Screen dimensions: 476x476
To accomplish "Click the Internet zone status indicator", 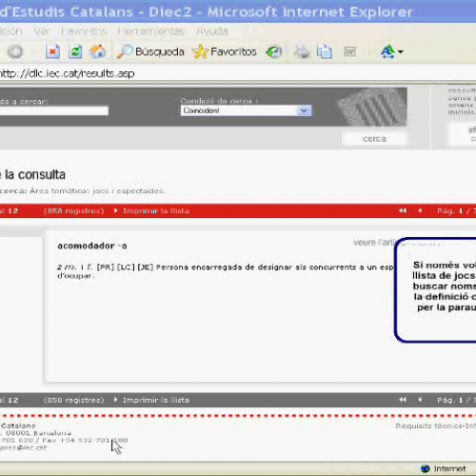I will 444,468.
